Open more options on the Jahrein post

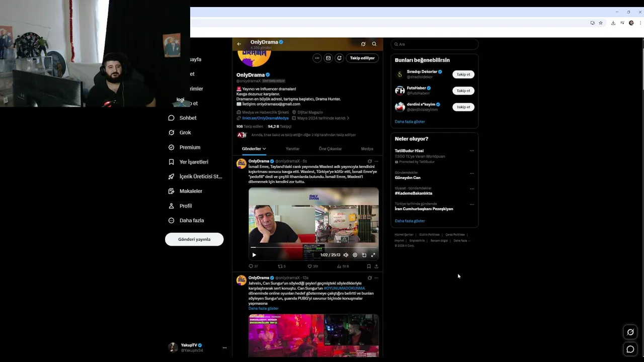coord(376,278)
